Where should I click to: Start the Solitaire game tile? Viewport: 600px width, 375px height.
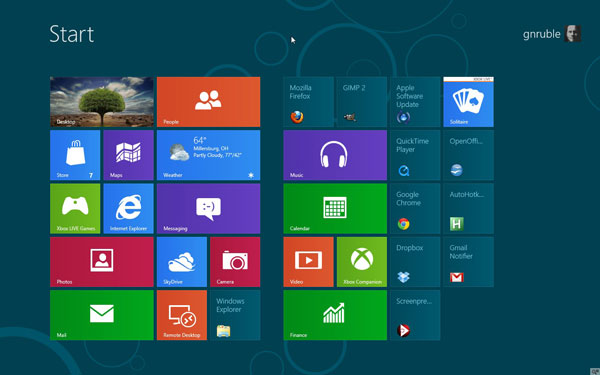click(468, 102)
